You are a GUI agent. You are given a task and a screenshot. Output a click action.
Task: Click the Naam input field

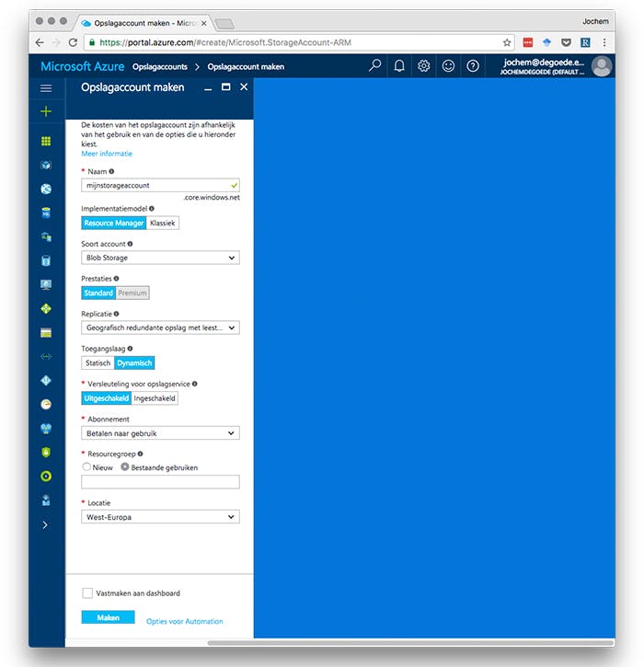(x=160, y=186)
